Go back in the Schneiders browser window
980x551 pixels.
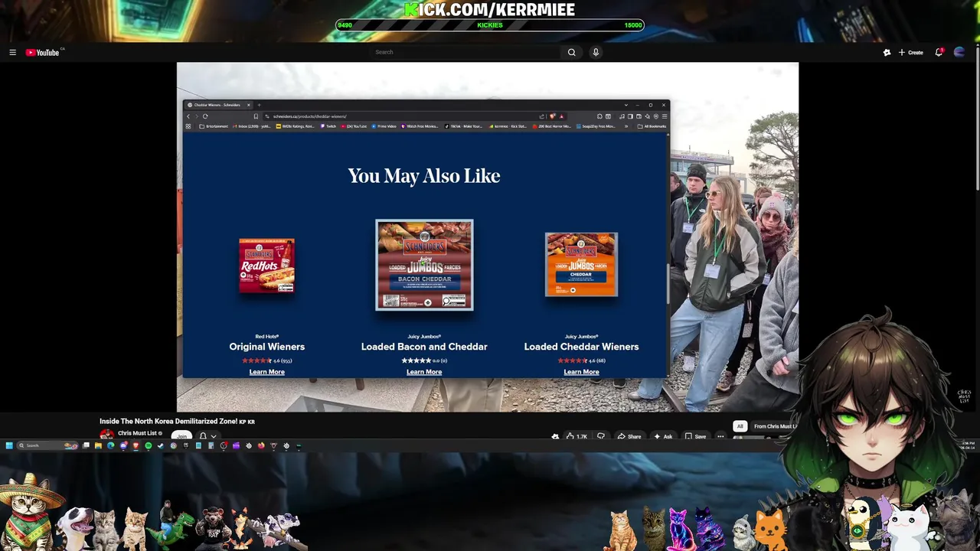point(188,116)
